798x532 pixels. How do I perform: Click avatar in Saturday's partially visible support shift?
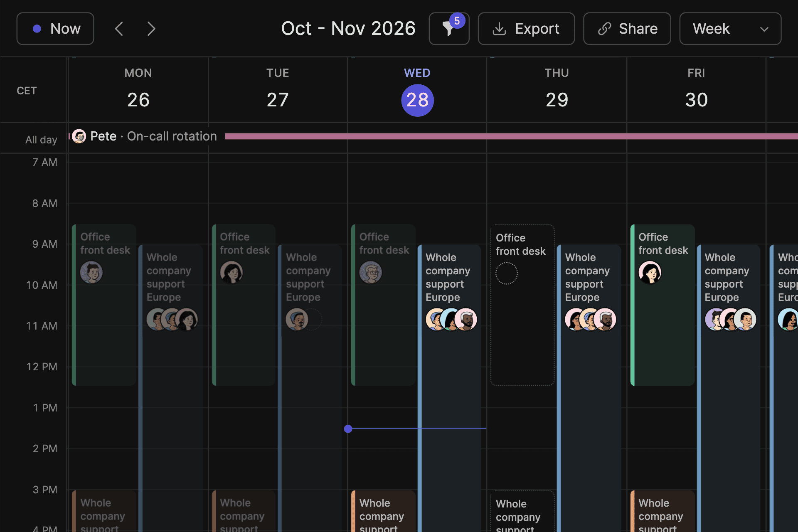click(788, 319)
